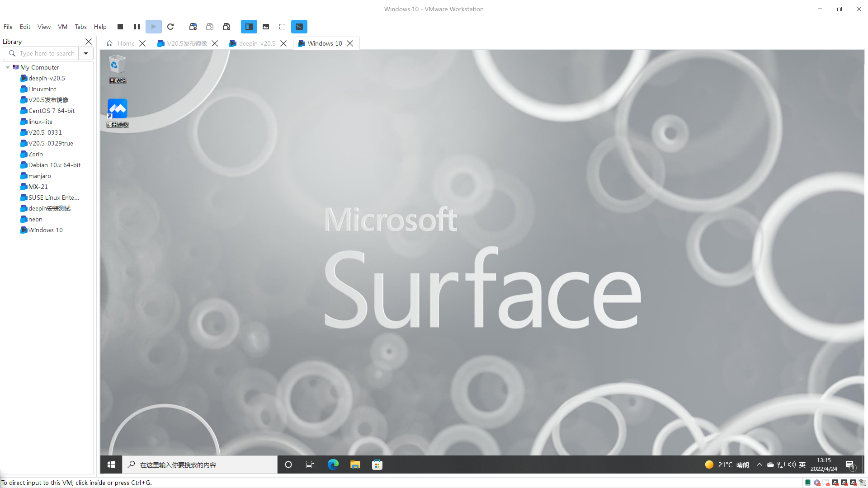Click the Stop VM toolbar button
The width and height of the screenshot is (868, 488).
(x=120, y=27)
